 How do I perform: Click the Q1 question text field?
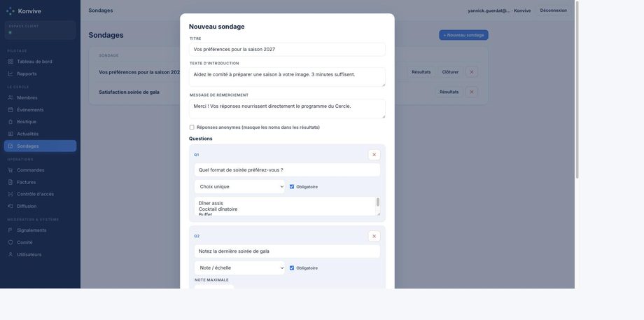pos(287,170)
